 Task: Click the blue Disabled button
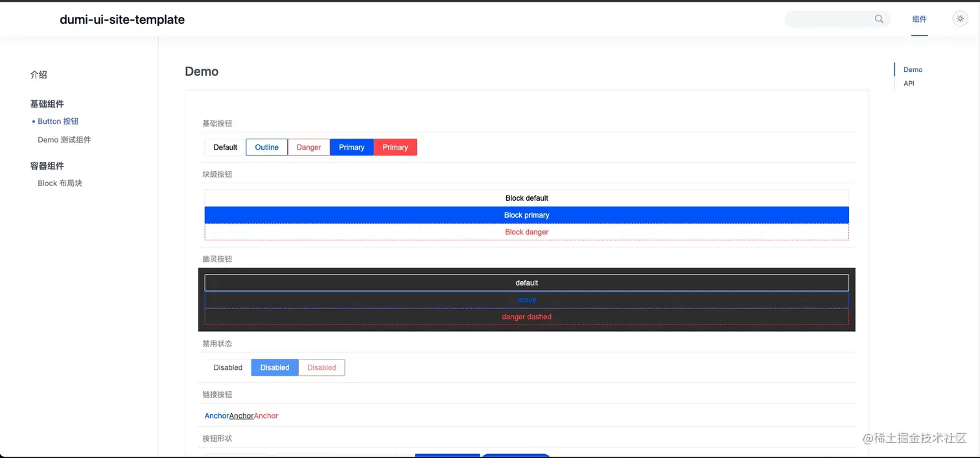point(275,368)
